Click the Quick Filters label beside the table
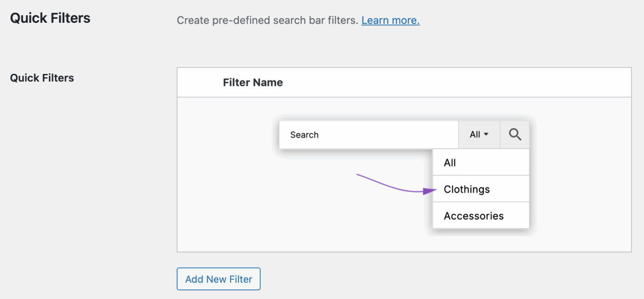Viewport: 644px width, 299px height. tap(42, 78)
